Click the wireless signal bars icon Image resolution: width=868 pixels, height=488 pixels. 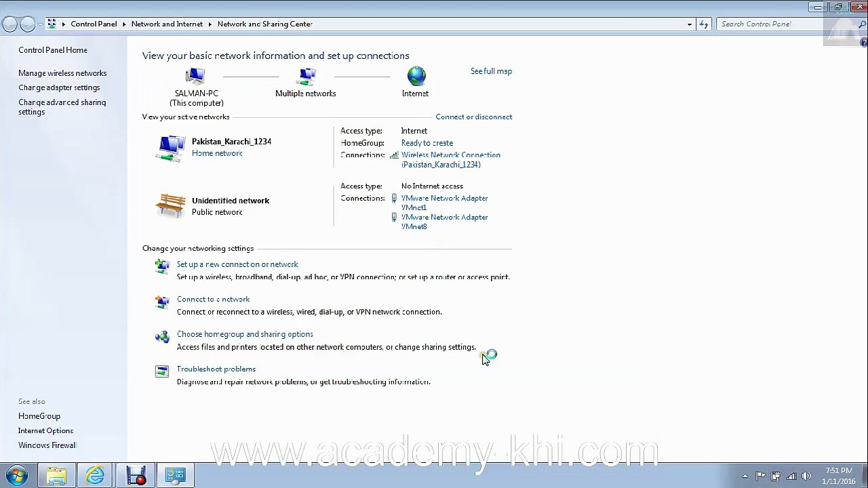(x=394, y=155)
